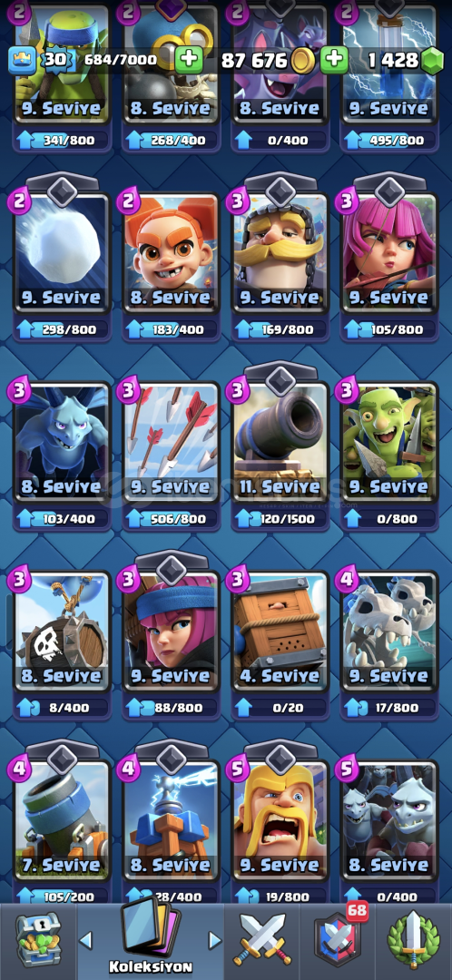Tap the green plus next to gold
This screenshot has width=452, height=980.
pyautogui.click(x=188, y=60)
